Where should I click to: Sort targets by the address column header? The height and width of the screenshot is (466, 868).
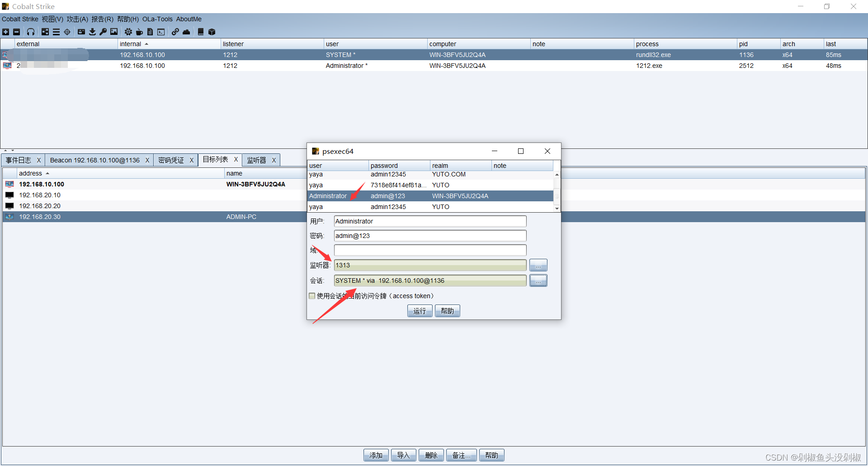(120, 173)
